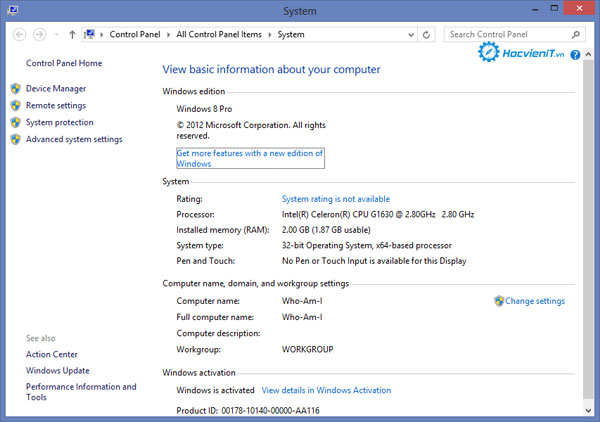Open Remote settings
The height and width of the screenshot is (422, 600).
tap(56, 105)
